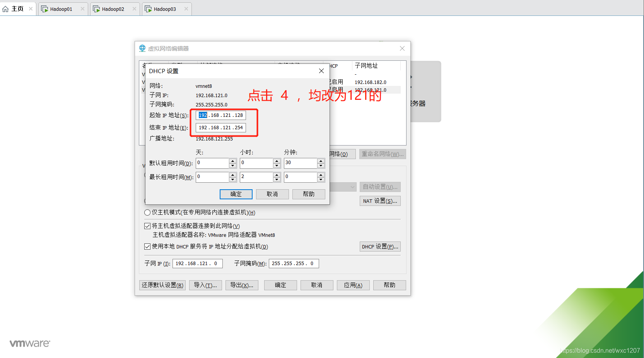This screenshot has width=644, height=358.
Task: Click the virtual network editor globe icon
Action: (x=142, y=48)
